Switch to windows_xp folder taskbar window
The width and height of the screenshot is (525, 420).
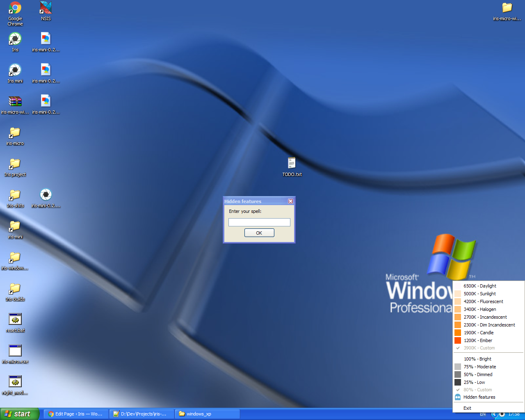(207, 414)
